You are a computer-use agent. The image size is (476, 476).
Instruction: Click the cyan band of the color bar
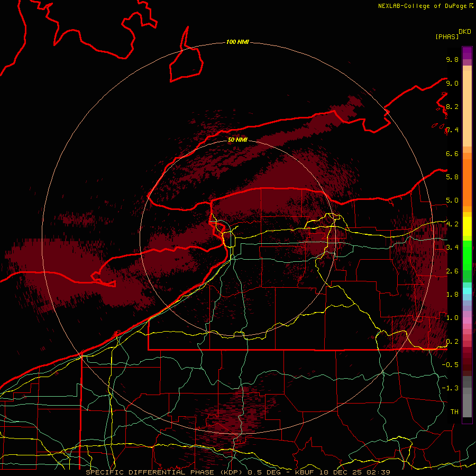point(467,291)
